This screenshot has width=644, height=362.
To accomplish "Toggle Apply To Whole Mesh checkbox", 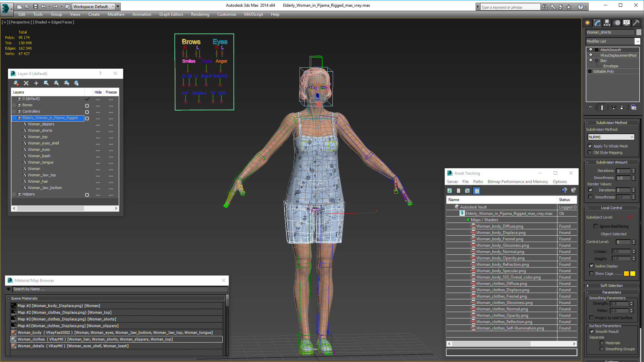I will pyautogui.click(x=590, y=146).
